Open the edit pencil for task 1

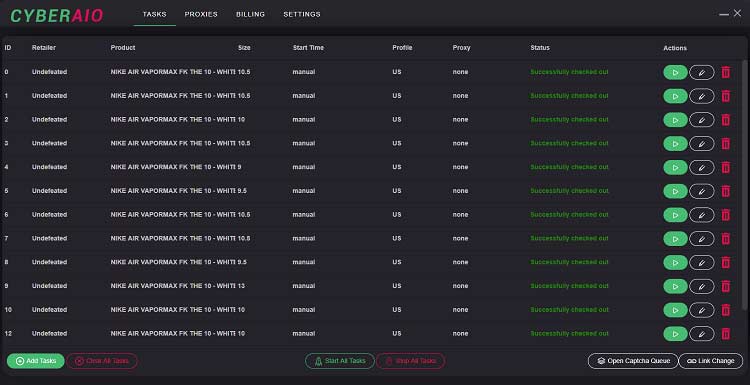pos(702,96)
